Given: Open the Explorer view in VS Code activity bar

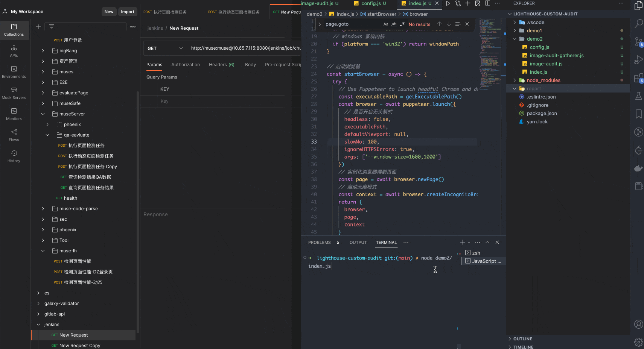Looking at the screenshot, I should click(638, 6).
